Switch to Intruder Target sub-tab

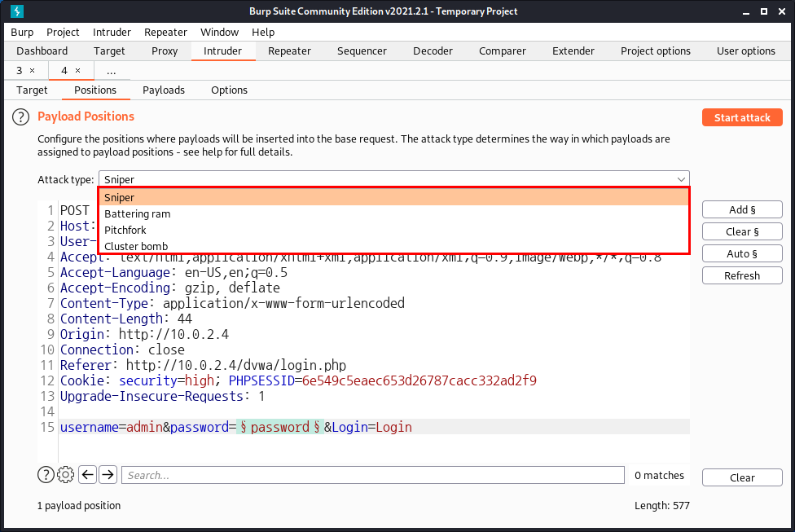(32, 90)
